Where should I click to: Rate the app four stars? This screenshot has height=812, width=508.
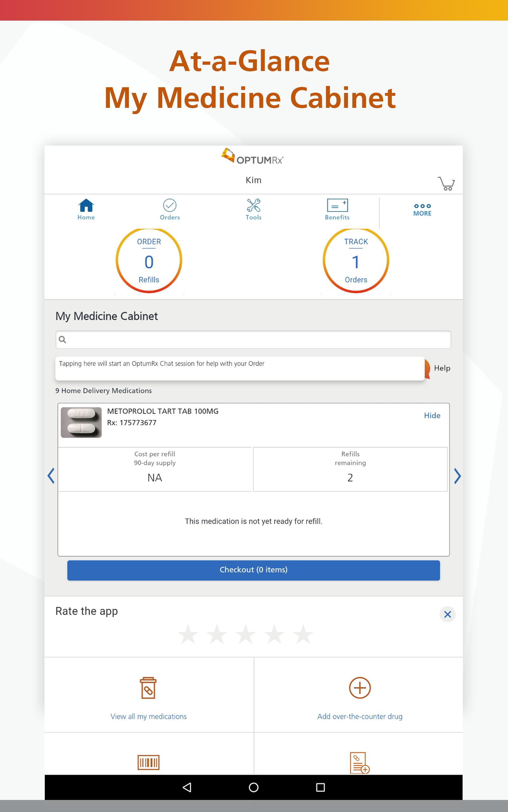pos(275,634)
